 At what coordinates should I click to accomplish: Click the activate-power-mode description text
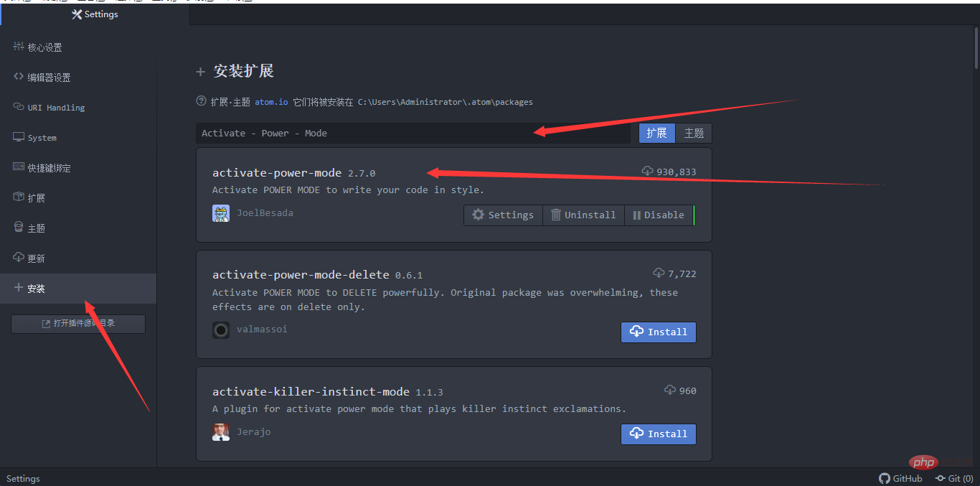[348, 190]
